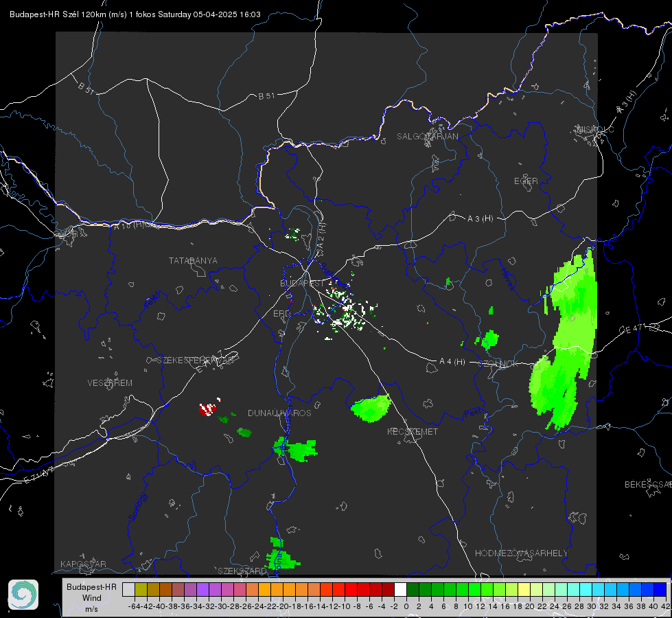This screenshot has width=672, height=618.
Task: Click the radar title text with date 05-04-2025 16:03
Action: click(x=135, y=14)
